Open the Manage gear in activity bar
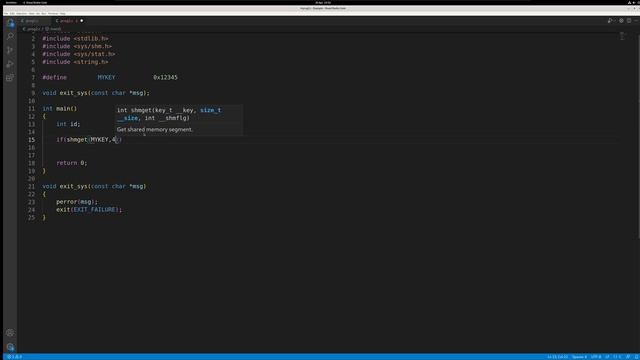640x360 pixels. tap(10, 347)
